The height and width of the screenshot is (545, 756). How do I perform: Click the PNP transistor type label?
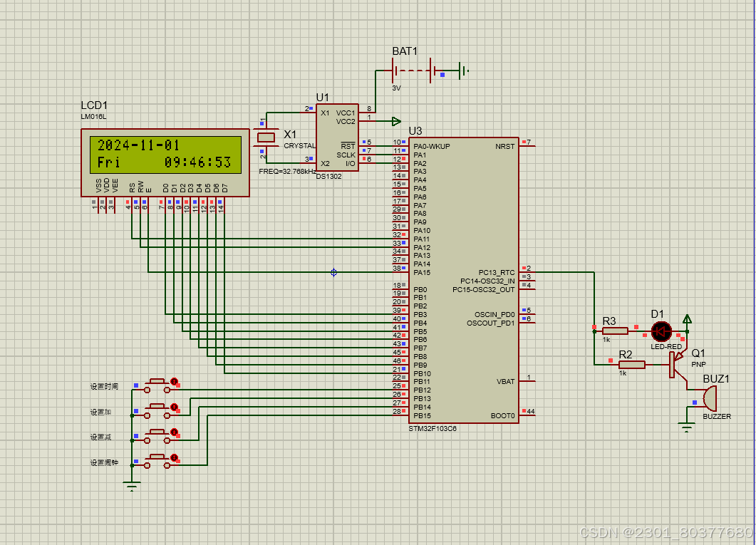click(698, 364)
